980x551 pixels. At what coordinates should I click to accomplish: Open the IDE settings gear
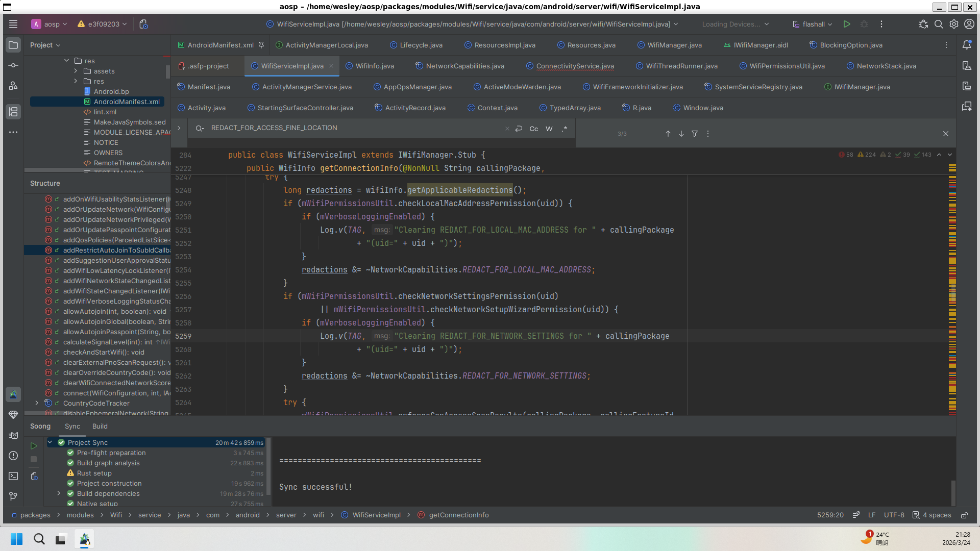(x=953, y=24)
